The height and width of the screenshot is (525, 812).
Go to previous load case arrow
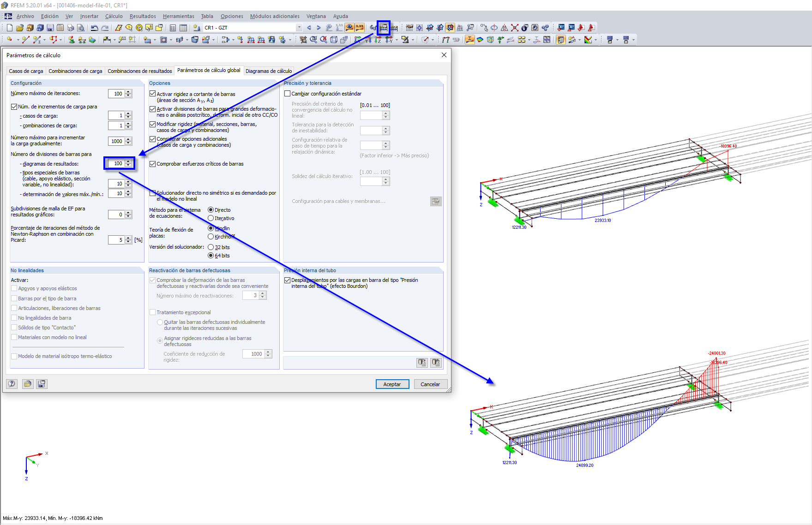pyautogui.click(x=309, y=28)
